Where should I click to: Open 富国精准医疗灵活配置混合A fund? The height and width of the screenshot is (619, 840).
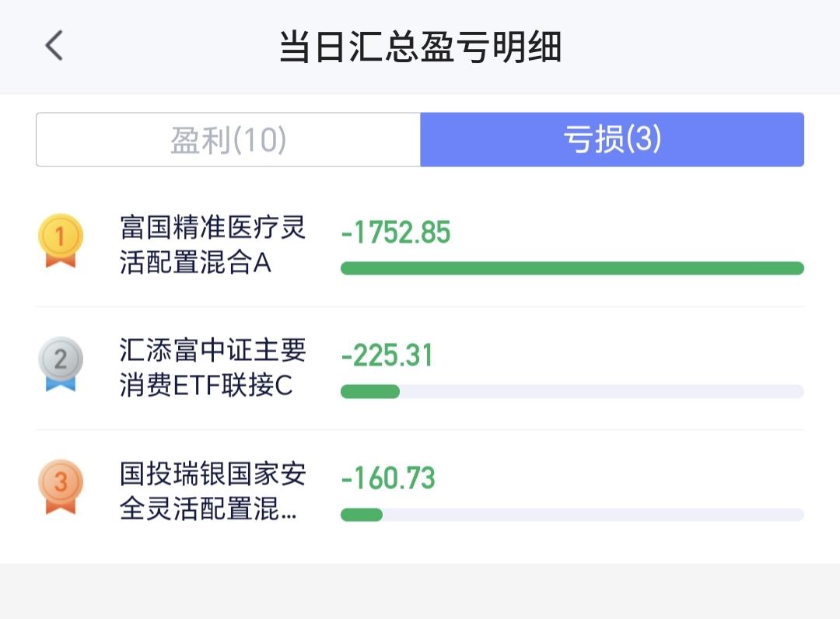tap(212, 245)
